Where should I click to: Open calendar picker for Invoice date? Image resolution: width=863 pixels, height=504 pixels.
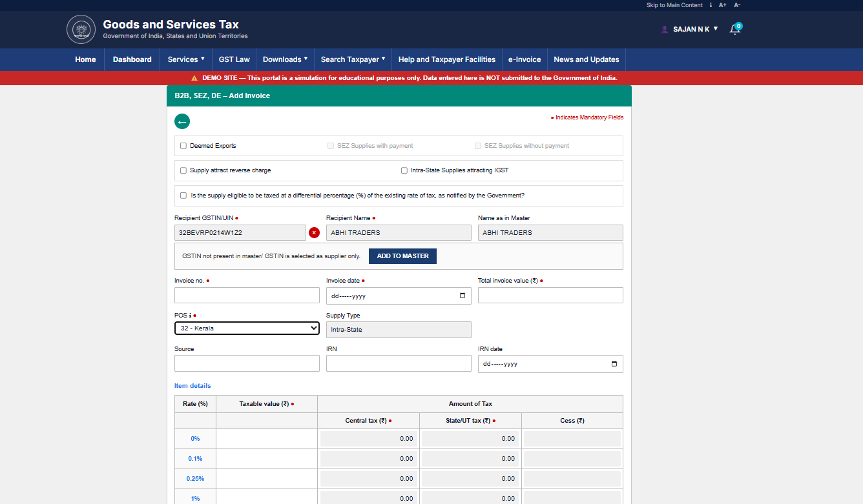462,296
